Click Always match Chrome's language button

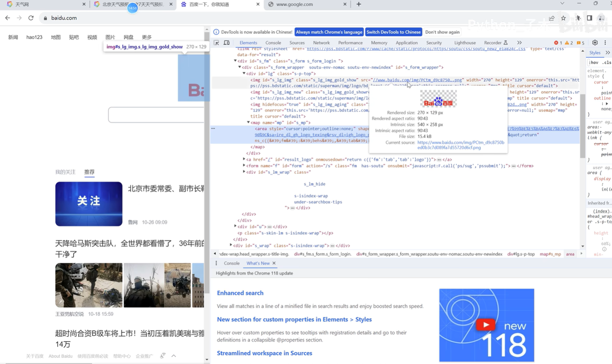tap(329, 32)
